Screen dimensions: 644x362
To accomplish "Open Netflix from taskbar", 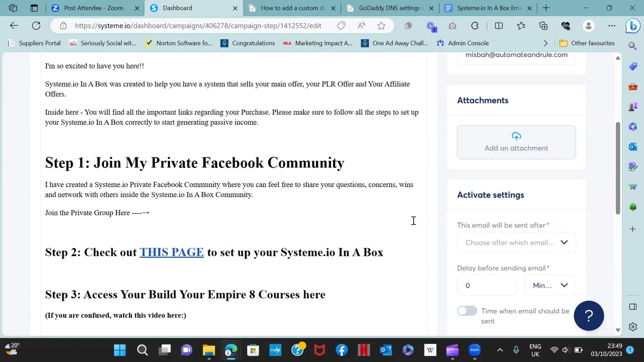I will pyautogui.click(x=364, y=350).
